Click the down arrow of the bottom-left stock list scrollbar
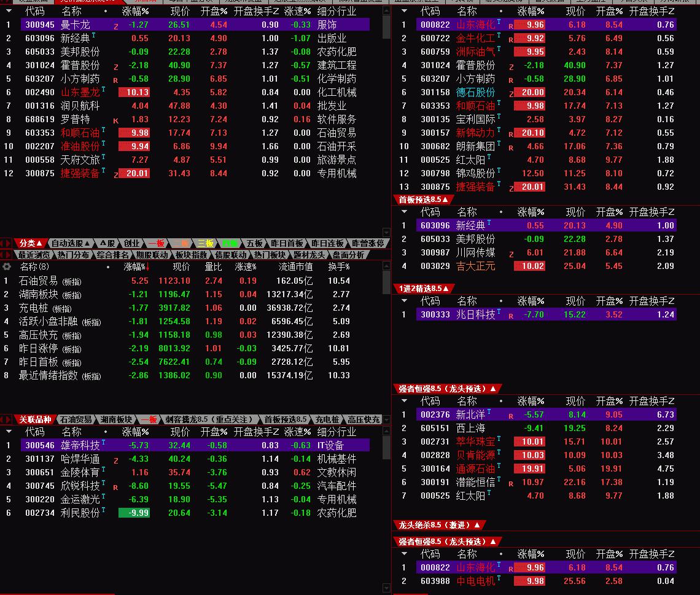The height and width of the screenshot is (595, 700). (x=387, y=588)
